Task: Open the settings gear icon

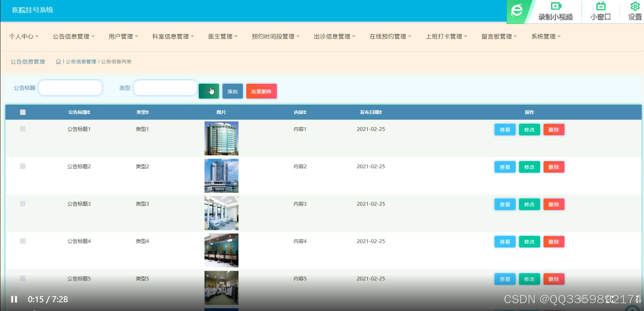Action: tap(635, 6)
